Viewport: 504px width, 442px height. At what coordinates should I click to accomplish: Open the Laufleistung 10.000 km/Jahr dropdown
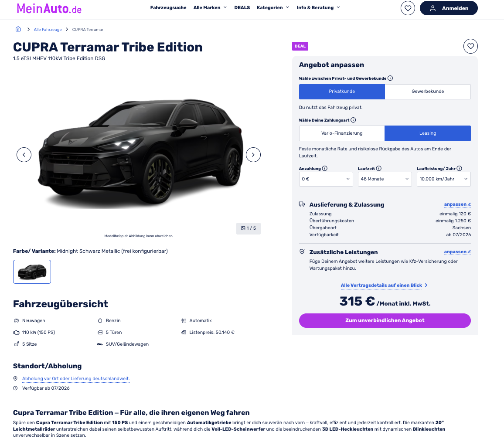click(x=443, y=179)
